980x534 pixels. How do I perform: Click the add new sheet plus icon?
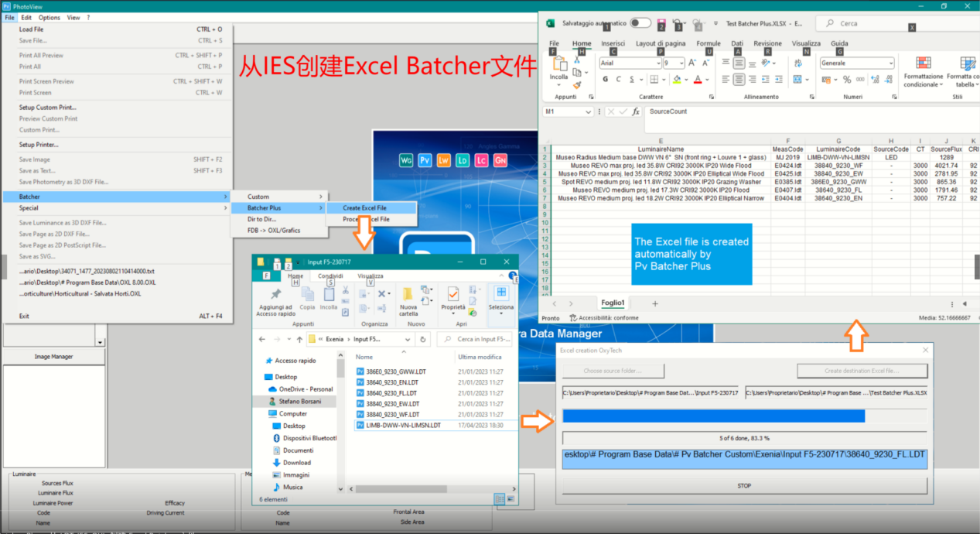[655, 303]
